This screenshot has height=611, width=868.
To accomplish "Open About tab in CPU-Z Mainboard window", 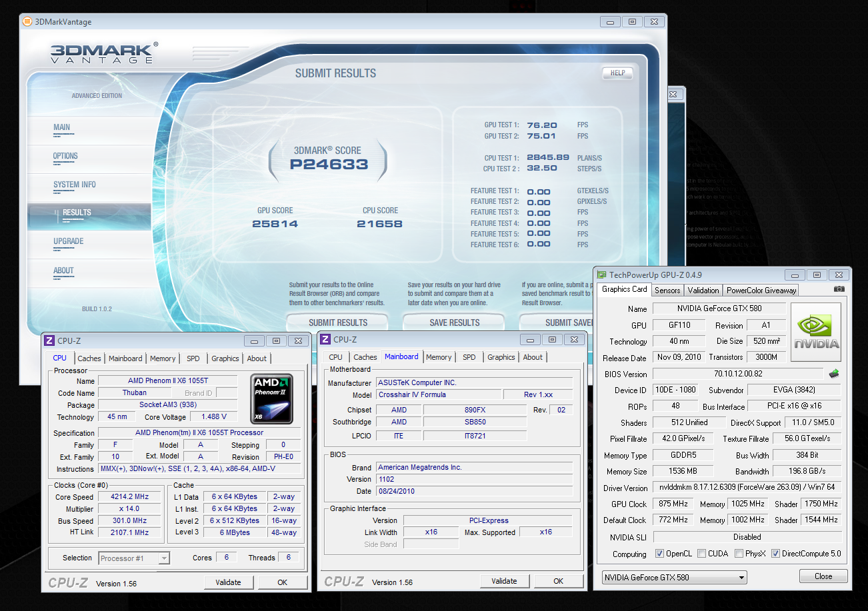I will 533,357.
